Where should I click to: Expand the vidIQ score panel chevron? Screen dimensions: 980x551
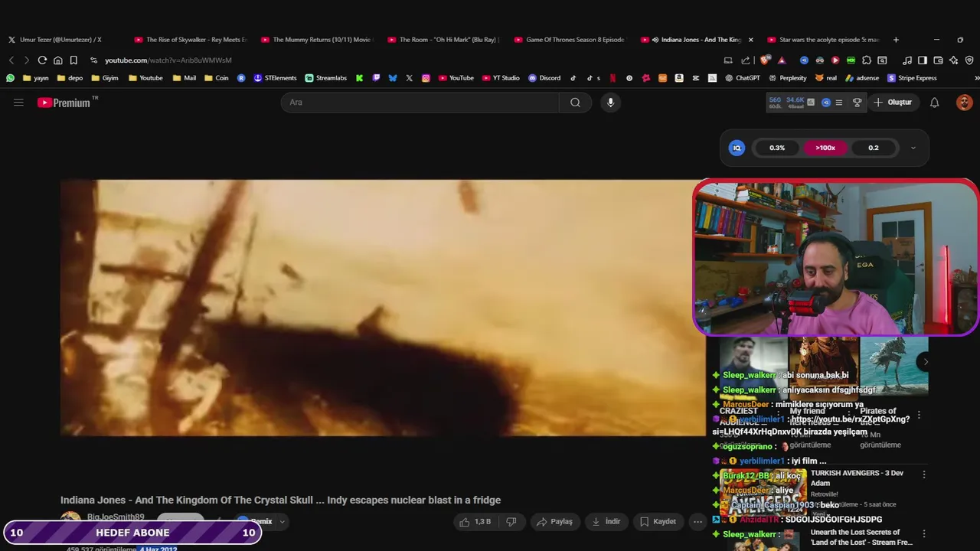click(x=913, y=148)
